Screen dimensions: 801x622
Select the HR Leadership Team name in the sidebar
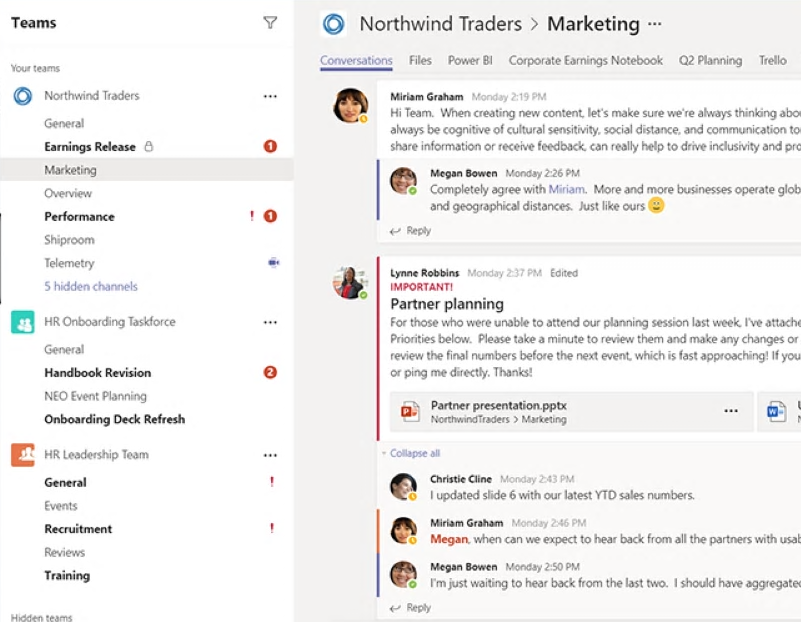[97, 454]
